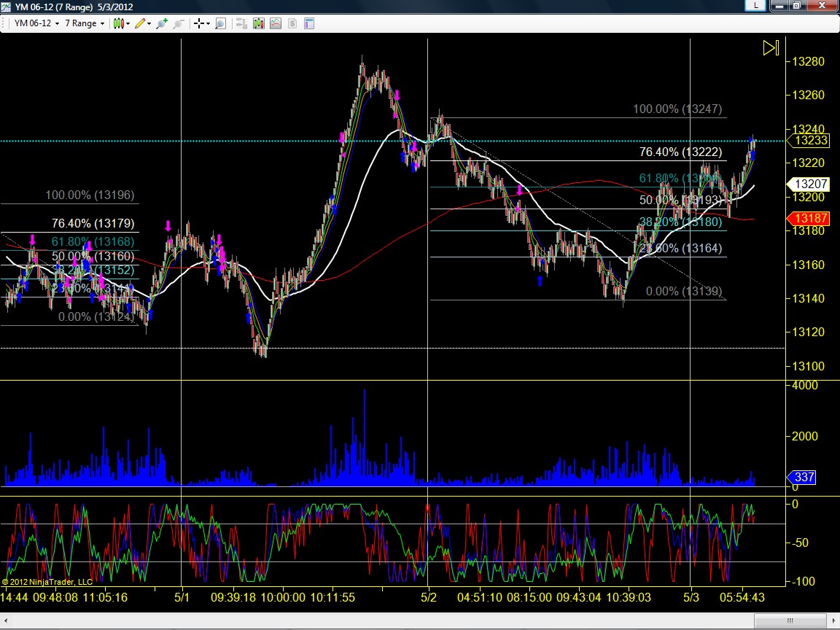The height and width of the screenshot is (630, 840).
Task: Expand the cursor type dropdown arrow
Action: [208, 23]
